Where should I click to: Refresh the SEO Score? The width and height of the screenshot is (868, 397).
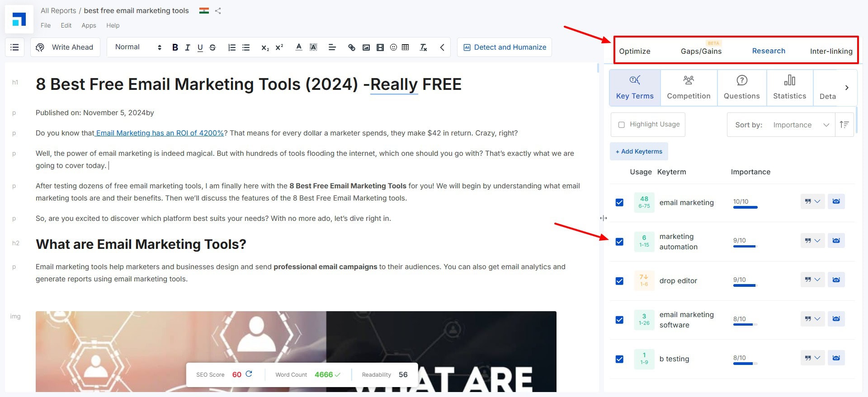(249, 374)
